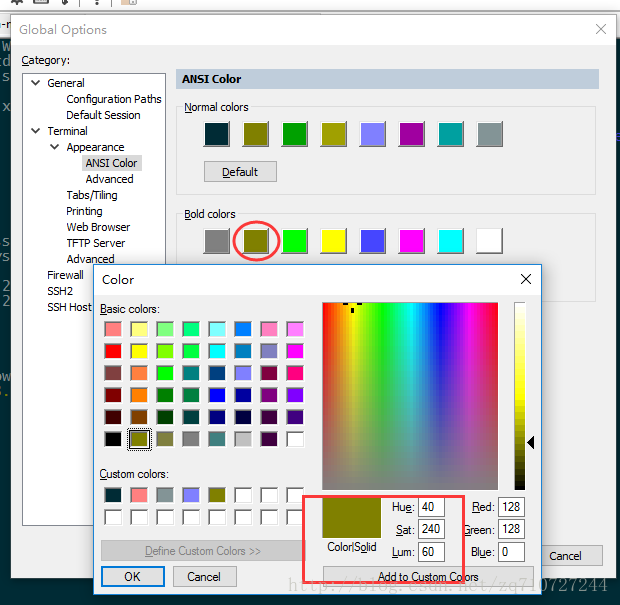This screenshot has height=605, width=620.
Task: Select the salmon custom color
Action: click(x=139, y=495)
